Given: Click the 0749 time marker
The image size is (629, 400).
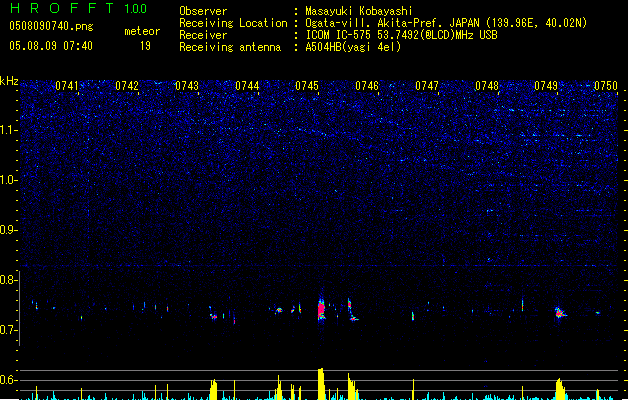Looking at the screenshot, I should tap(546, 86).
